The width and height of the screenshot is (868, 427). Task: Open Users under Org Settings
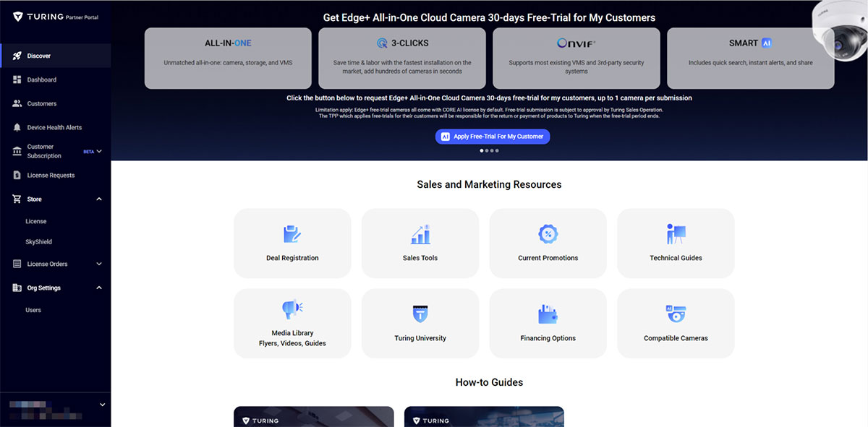pyautogui.click(x=33, y=310)
